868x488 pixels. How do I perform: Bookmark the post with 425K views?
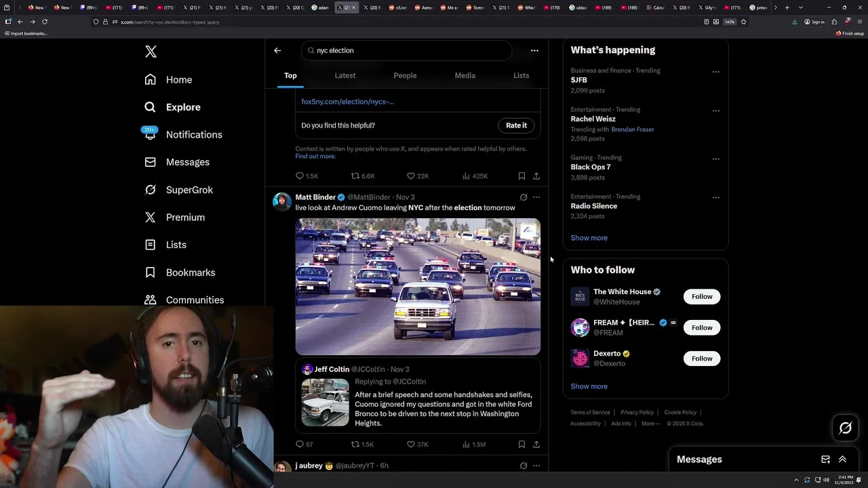coord(521,176)
